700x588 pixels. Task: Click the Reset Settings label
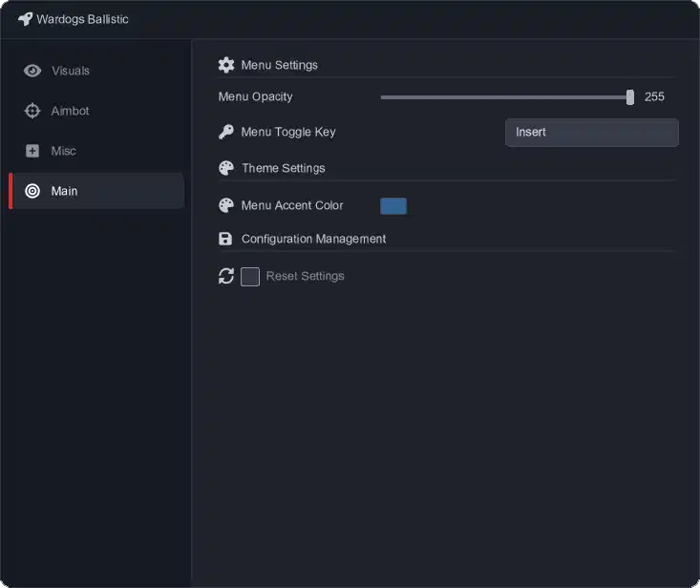pos(306,276)
